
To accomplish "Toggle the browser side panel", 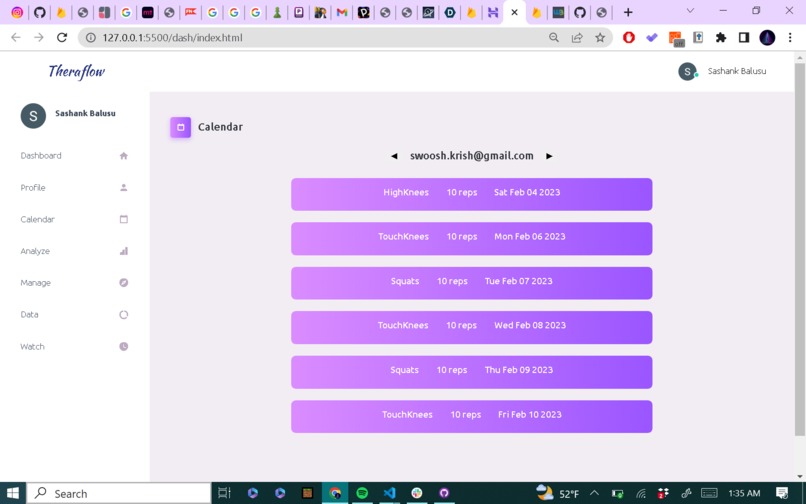I will coord(744,38).
